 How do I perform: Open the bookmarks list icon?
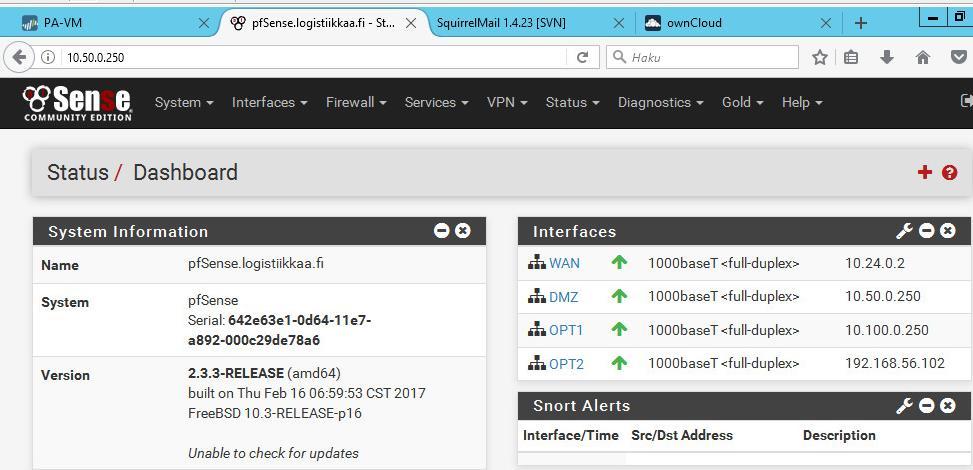pyautogui.click(x=851, y=58)
